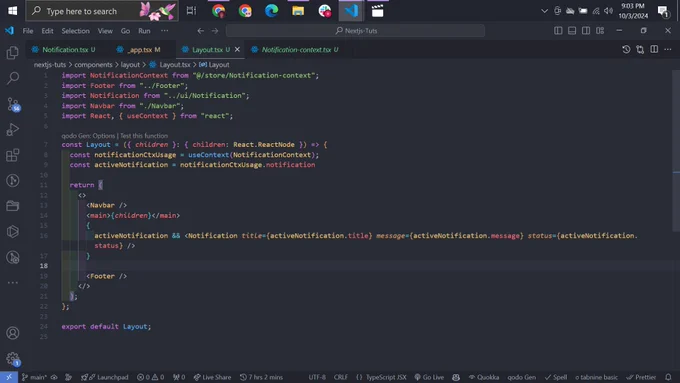This screenshot has height=383, width=680.
Task: Open the Go menu
Action: tap(125, 31)
